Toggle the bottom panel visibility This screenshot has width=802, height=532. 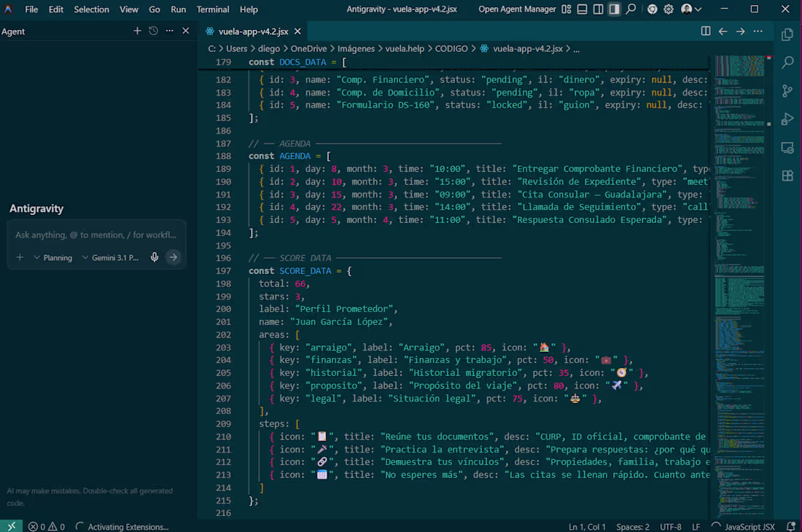[582, 9]
